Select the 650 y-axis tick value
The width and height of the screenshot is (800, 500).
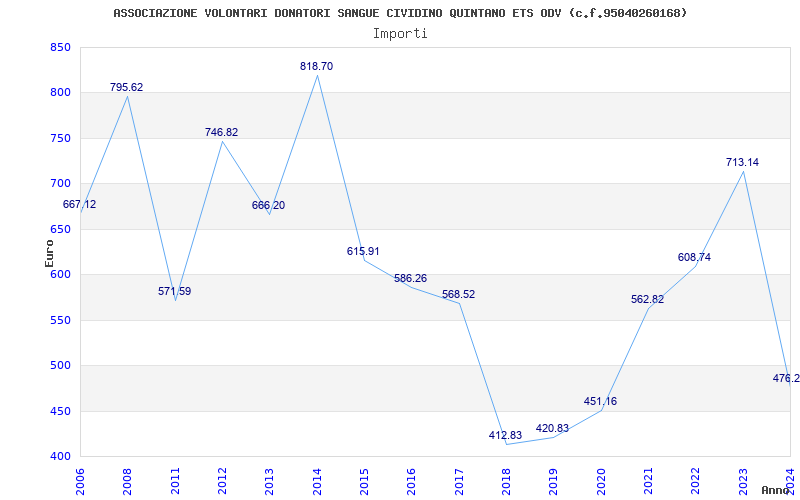tap(60, 230)
